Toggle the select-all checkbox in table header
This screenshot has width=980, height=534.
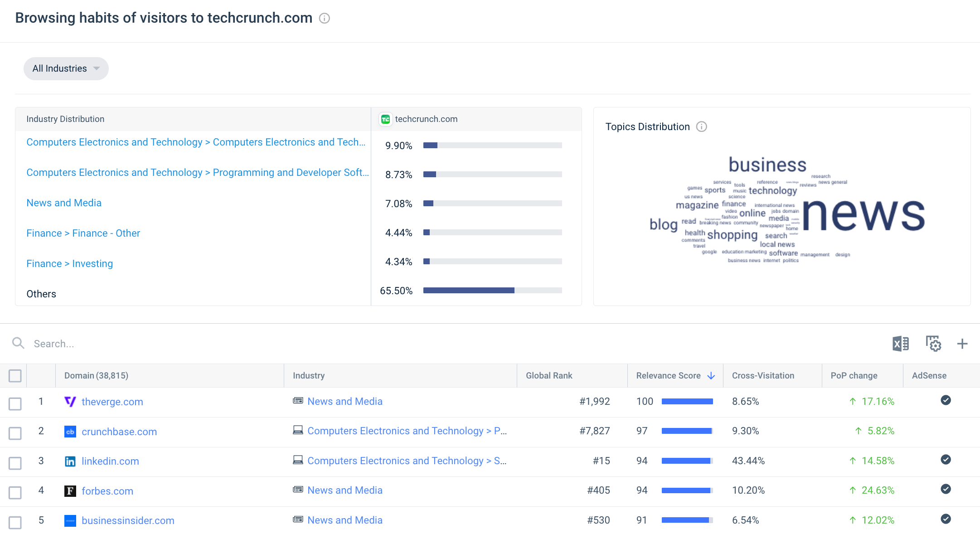point(15,376)
